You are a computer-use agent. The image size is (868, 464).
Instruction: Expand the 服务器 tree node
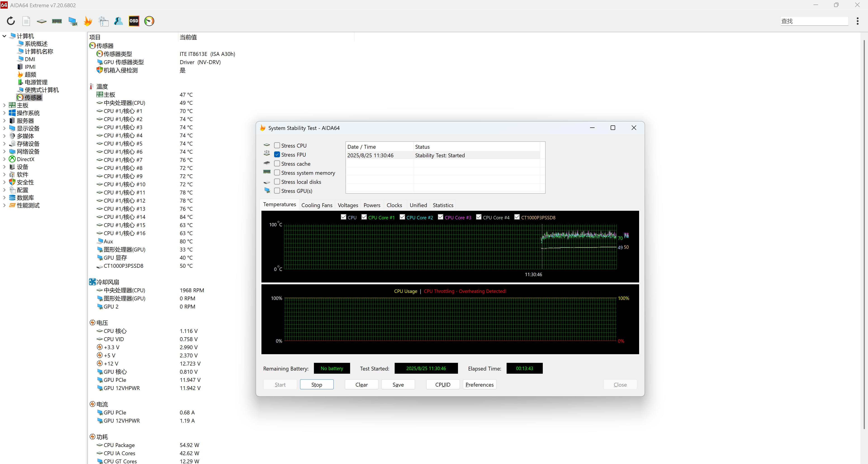coord(4,121)
